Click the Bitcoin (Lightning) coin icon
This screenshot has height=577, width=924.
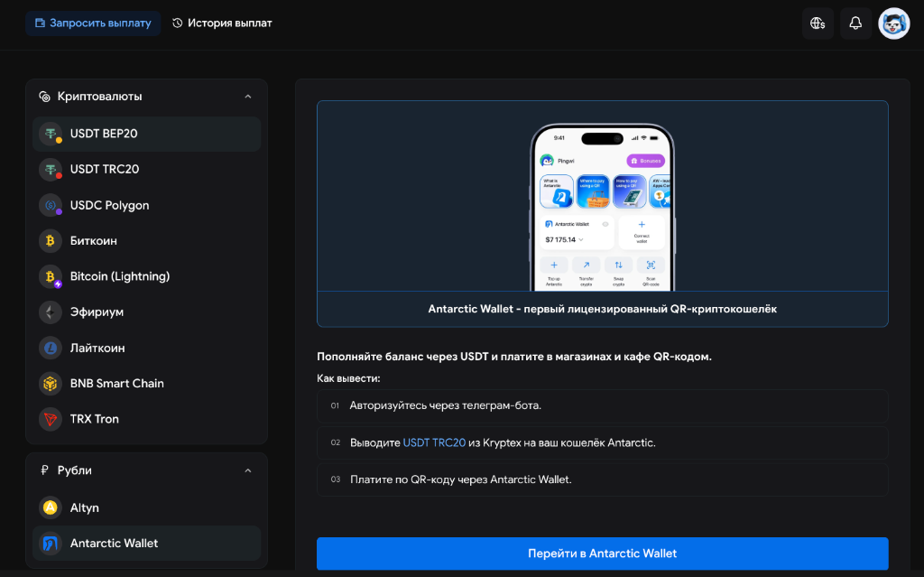coord(51,276)
